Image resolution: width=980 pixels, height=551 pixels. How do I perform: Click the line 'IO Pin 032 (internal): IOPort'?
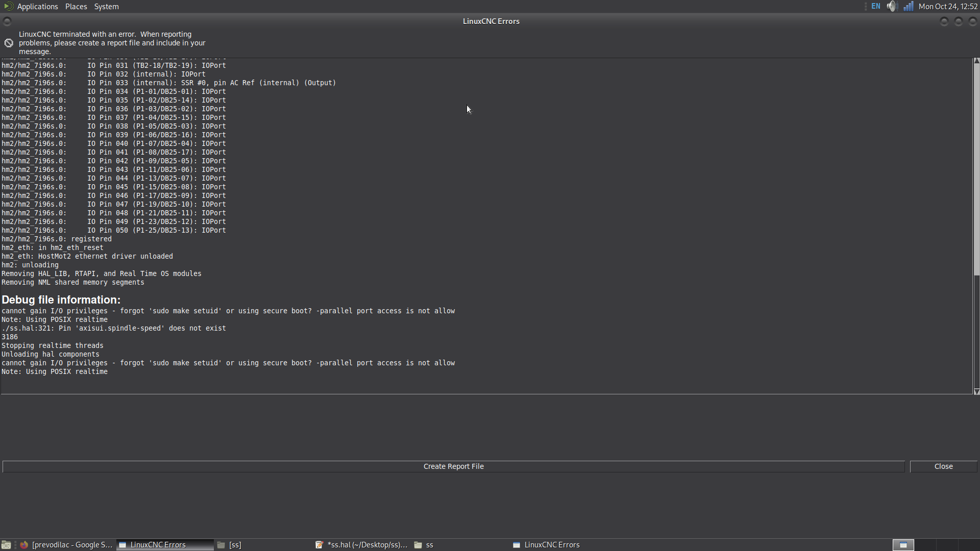104,74
